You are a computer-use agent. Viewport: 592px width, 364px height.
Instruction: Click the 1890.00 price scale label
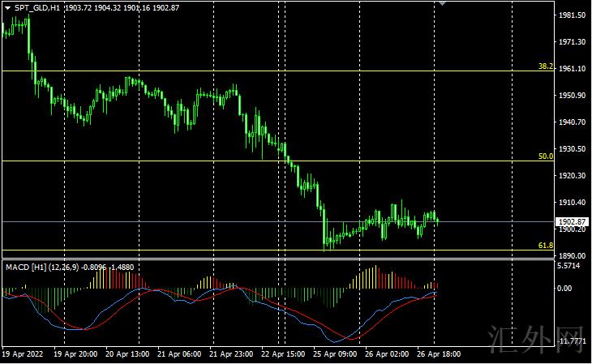[x=573, y=256]
